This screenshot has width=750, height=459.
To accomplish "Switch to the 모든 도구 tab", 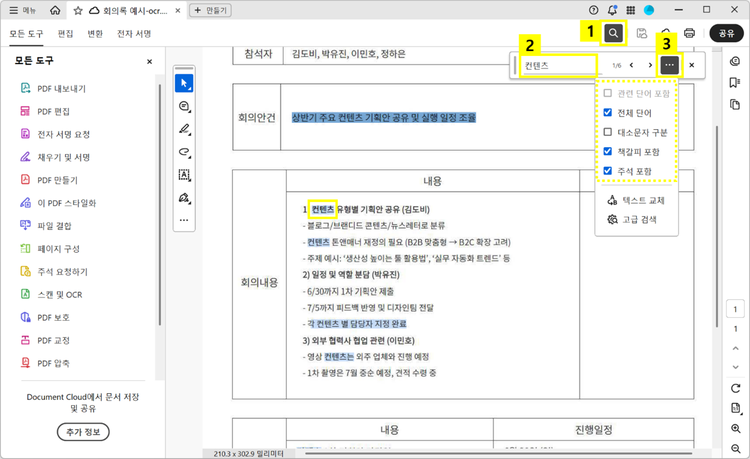I will coord(26,33).
